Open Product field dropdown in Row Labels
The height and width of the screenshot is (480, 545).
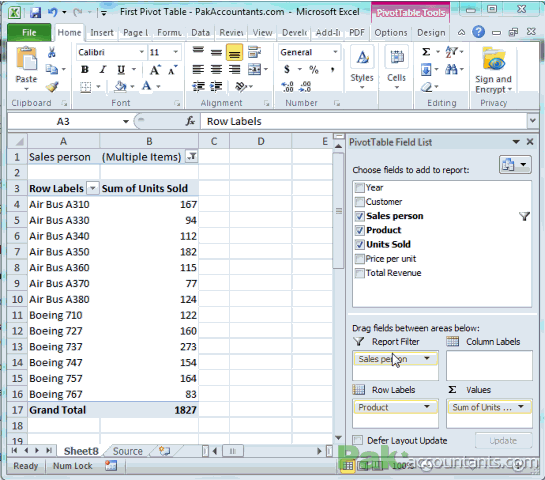(426, 407)
